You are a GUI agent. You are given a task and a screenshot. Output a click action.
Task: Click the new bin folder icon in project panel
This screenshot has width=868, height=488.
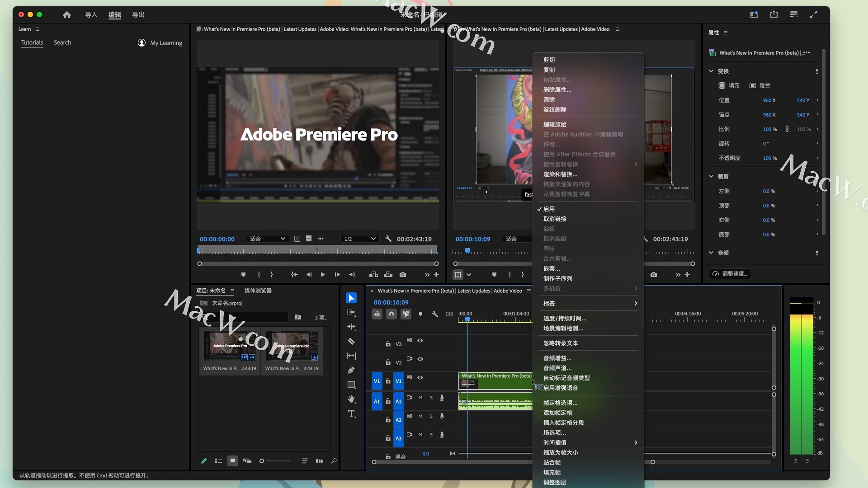click(298, 317)
